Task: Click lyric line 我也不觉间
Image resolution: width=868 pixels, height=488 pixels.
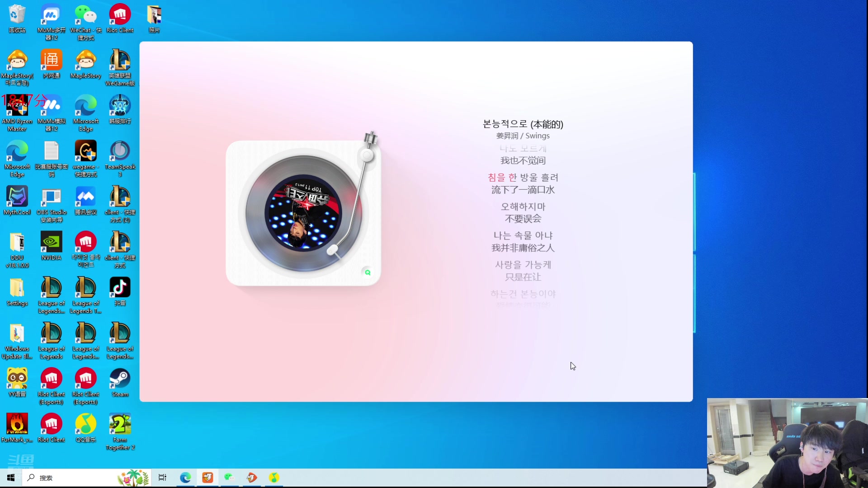Action: pyautogui.click(x=523, y=160)
